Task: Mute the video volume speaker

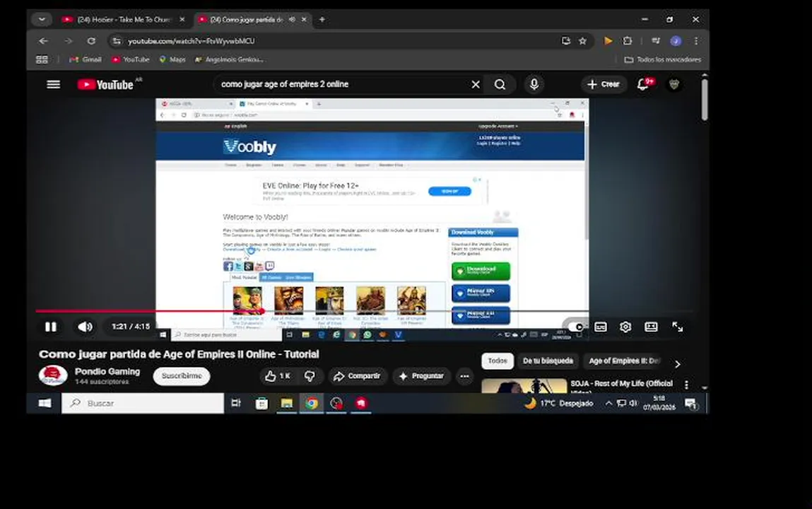Action: pyautogui.click(x=85, y=327)
